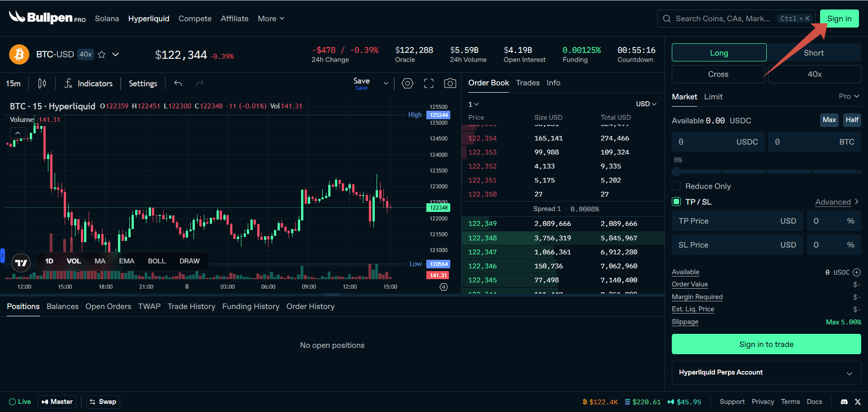Screen dimensions: 868x412
Task: Click the order size percentage slider handle
Action: 676,172
